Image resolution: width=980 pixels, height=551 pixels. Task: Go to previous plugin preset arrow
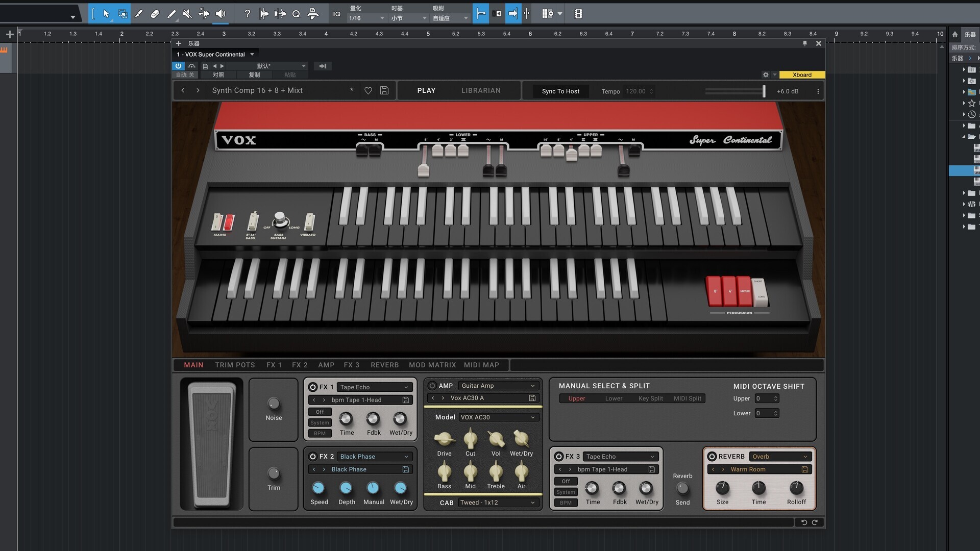tap(183, 90)
